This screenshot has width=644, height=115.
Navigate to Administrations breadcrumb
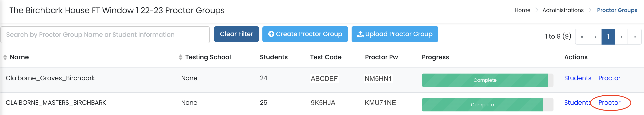click(563, 10)
